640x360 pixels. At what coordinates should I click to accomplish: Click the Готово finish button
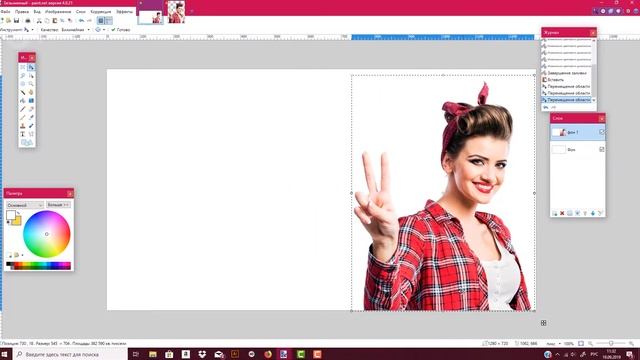click(x=121, y=30)
